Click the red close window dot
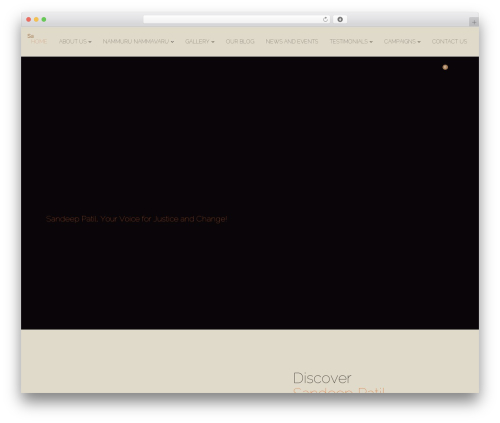Image resolution: width=500 pixels, height=423 pixels. click(x=29, y=20)
